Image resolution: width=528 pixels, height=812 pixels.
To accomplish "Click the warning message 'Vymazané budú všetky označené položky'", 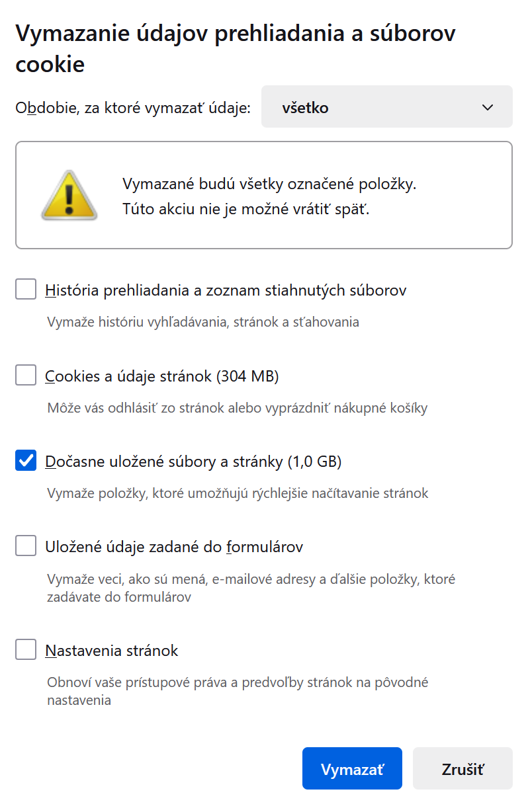I will tap(270, 184).
